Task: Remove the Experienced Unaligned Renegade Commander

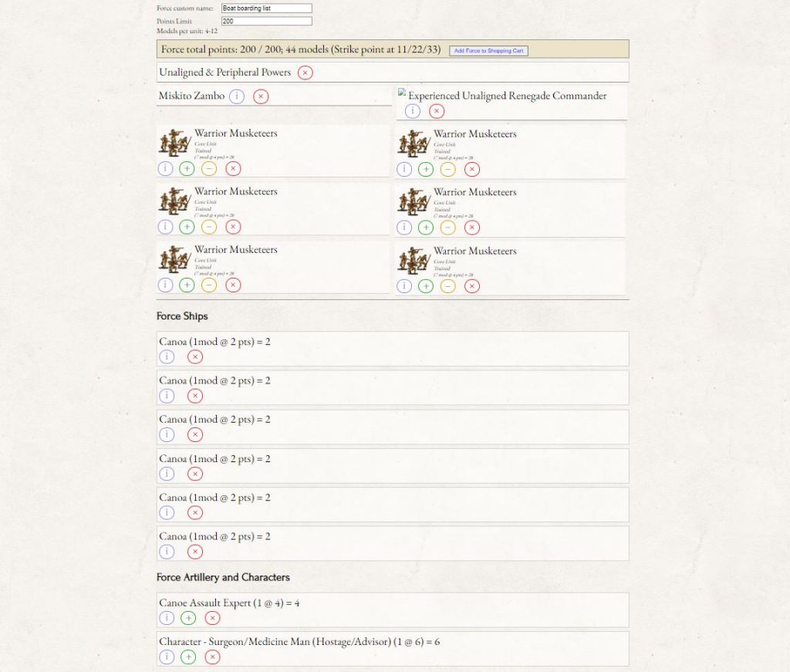Action: 437,111
